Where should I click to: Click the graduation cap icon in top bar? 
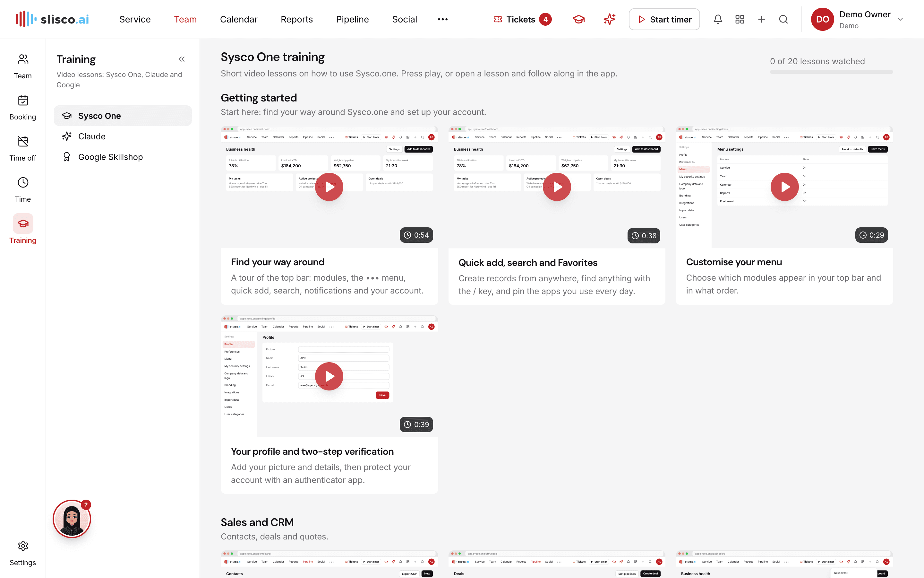pos(579,19)
